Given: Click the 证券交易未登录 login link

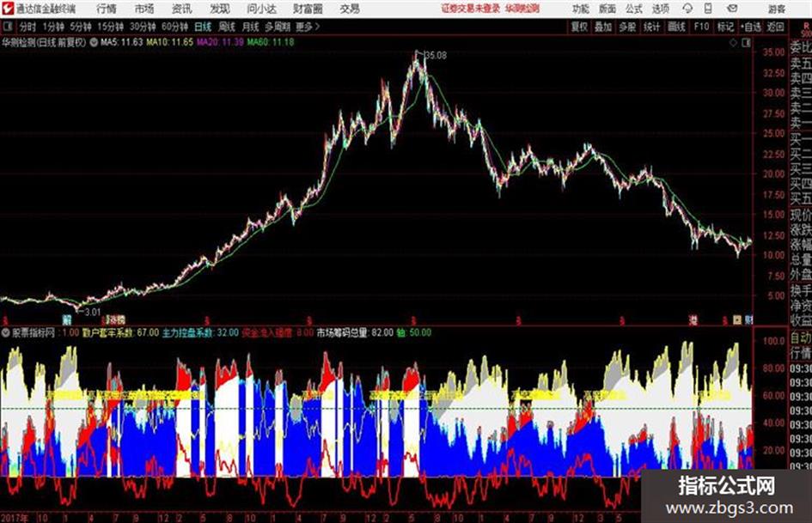Looking at the screenshot, I should pos(471,9).
